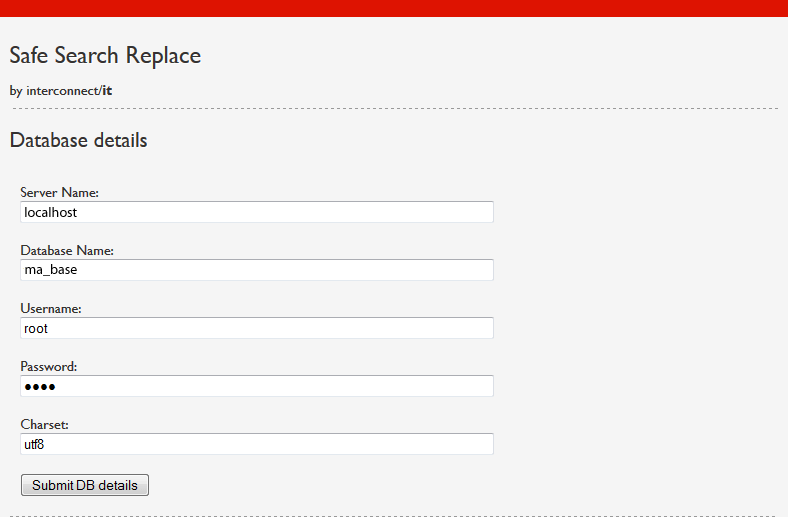Click into the Server Name input field
The height and width of the screenshot is (517, 788).
point(257,212)
